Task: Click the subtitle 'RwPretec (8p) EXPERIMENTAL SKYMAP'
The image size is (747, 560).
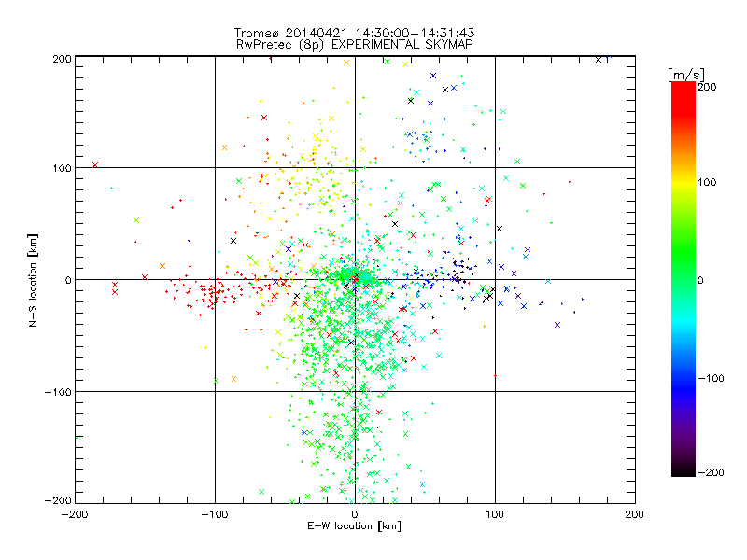Action: pyautogui.click(x=354, y=44)
